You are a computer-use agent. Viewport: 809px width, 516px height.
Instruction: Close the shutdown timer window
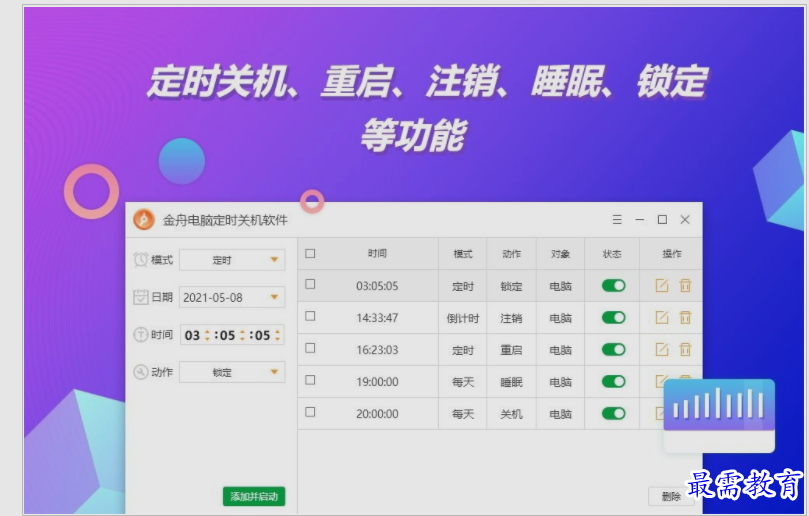pyautogui.click(x=685, y=220)
